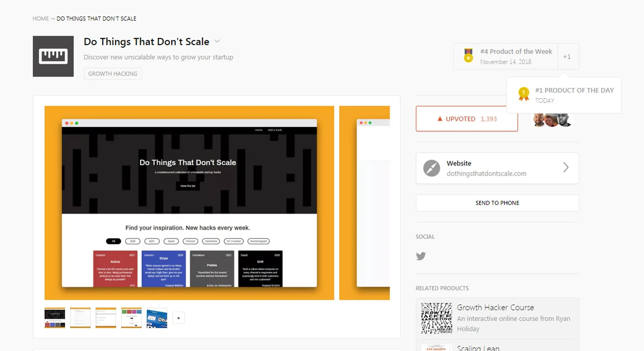644x351 pixels.
Task: Click the week medal icon
Action: point(468,56)
